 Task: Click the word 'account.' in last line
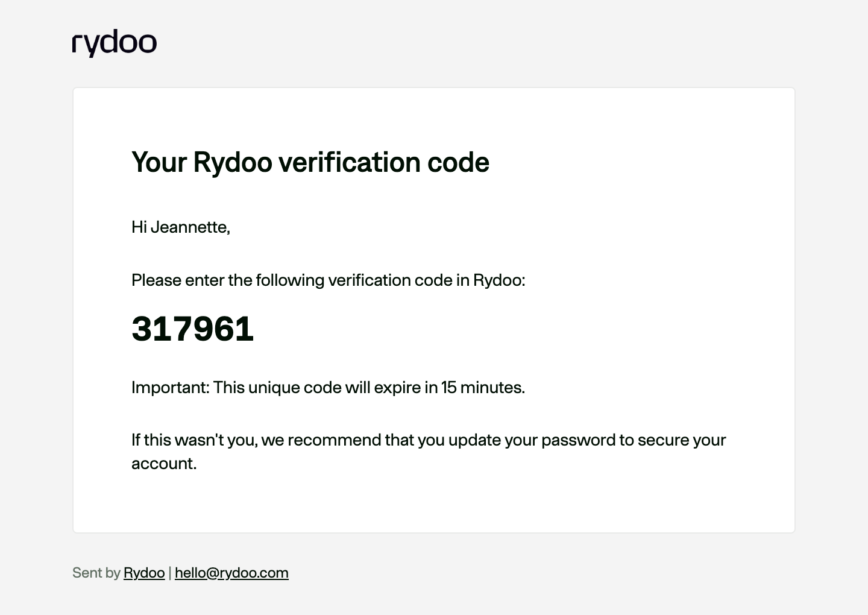tap(164, 464)
